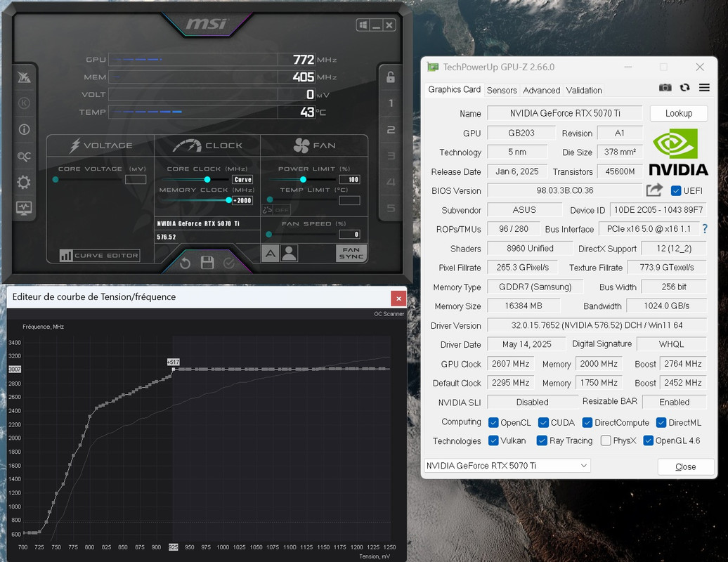This screenshot has width=728, height=562.
Task: Click the Core Clock 'Curve' value field
Action: [242, 180]
